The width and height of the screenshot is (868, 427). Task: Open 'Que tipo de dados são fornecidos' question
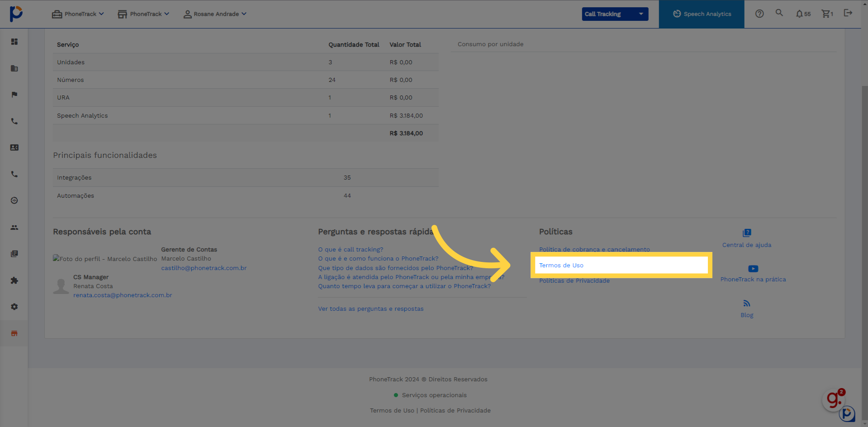pos(395,268)
